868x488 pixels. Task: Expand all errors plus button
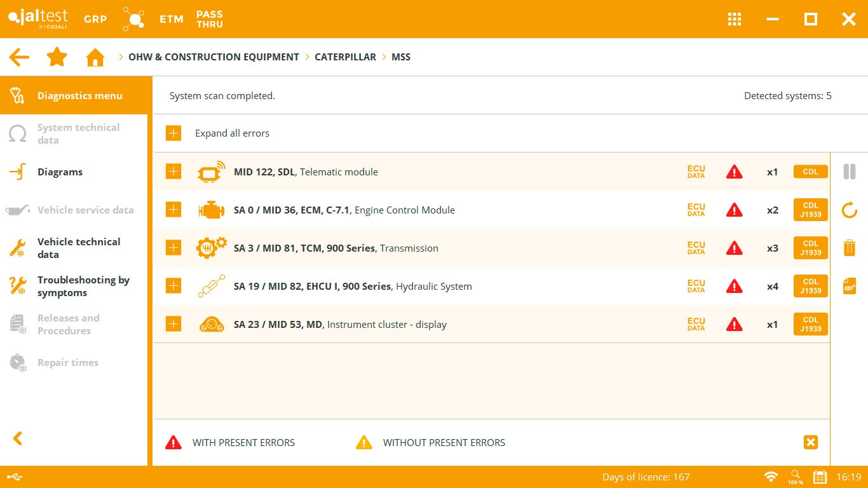[x=173, y=133]
